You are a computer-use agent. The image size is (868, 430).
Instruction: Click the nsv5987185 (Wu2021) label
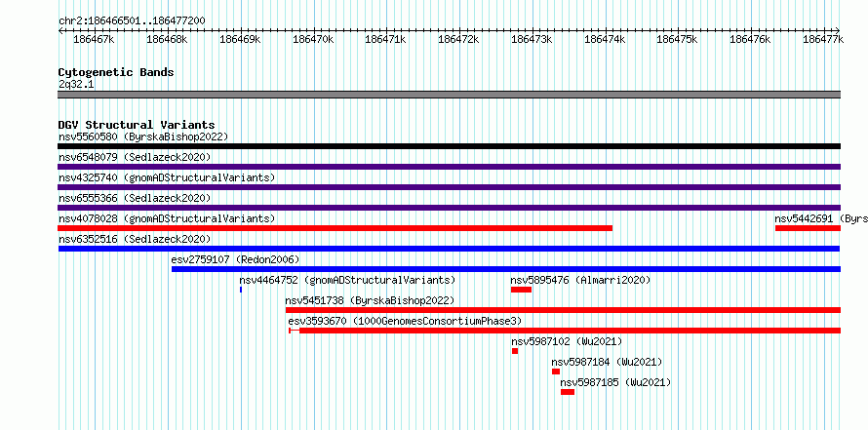tap(615, 382)
